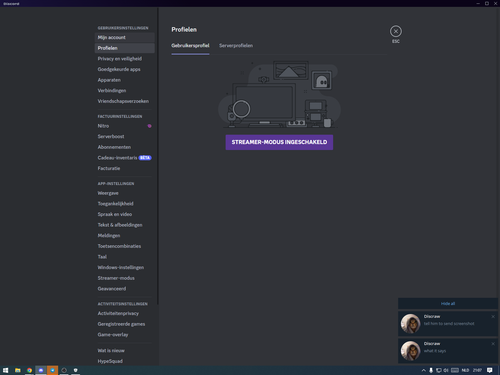This screenshot has height=375, width=500.
Task: Open HypeSquad settings
Action: 125,361
